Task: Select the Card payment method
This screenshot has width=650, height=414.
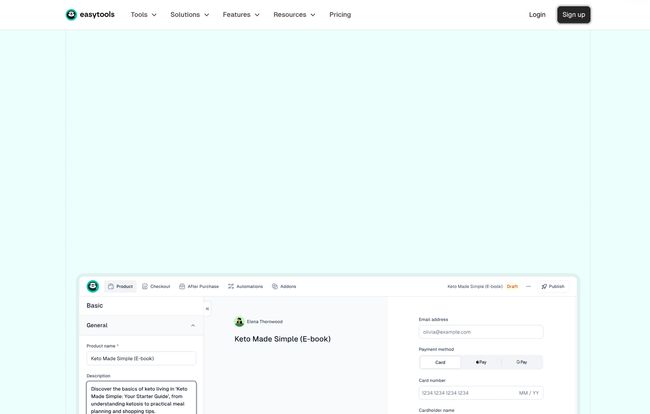Action: pos(440,362)
